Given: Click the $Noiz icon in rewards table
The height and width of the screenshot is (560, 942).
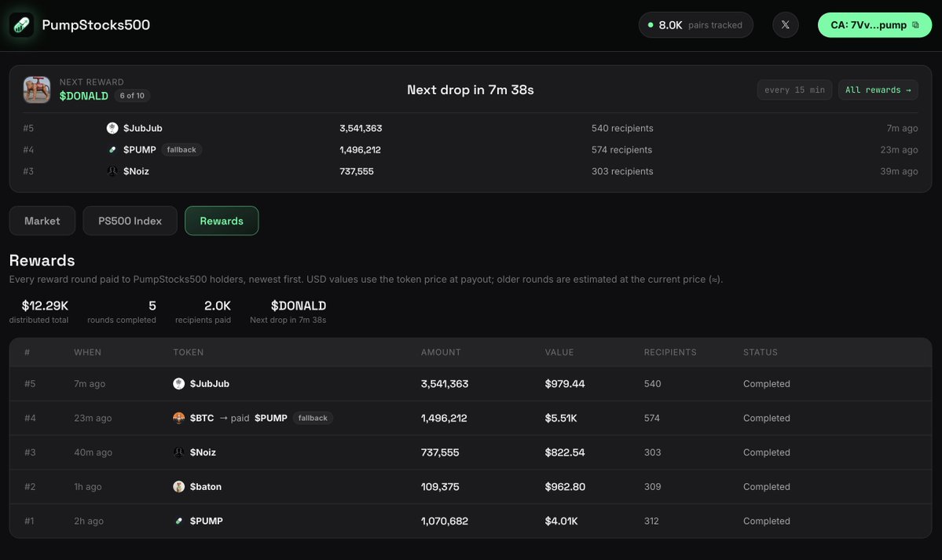Looking at the screenshot, I should pyautogui.click(x=179, y=452).
